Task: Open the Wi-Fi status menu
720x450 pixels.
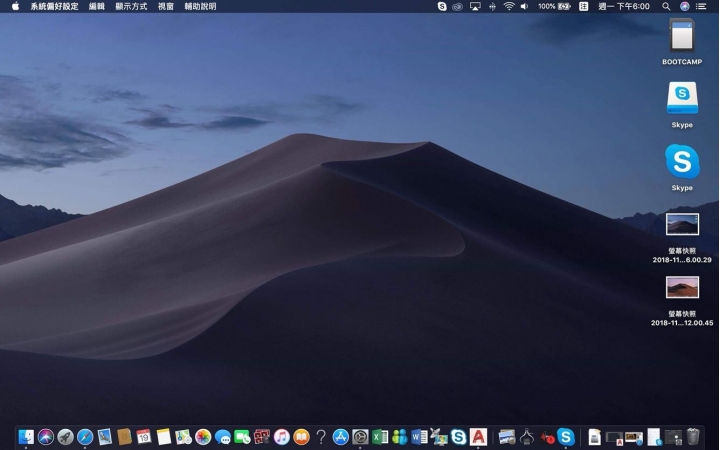Action: [x=509, y=6]
